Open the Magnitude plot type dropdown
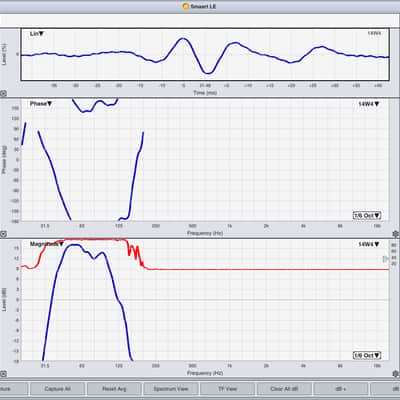Image resolution: width=400 pixels, height=400 pixels. (x=47, y=244)
